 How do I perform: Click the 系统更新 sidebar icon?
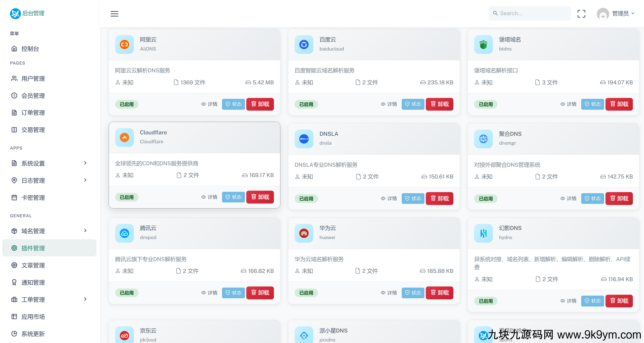coord(14,334)
